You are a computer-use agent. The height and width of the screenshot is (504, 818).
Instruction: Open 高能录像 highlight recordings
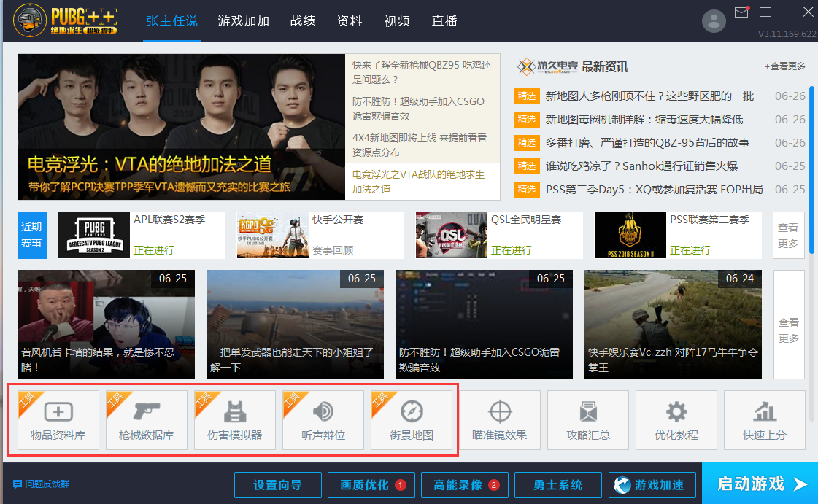click(x=465, y=485)
